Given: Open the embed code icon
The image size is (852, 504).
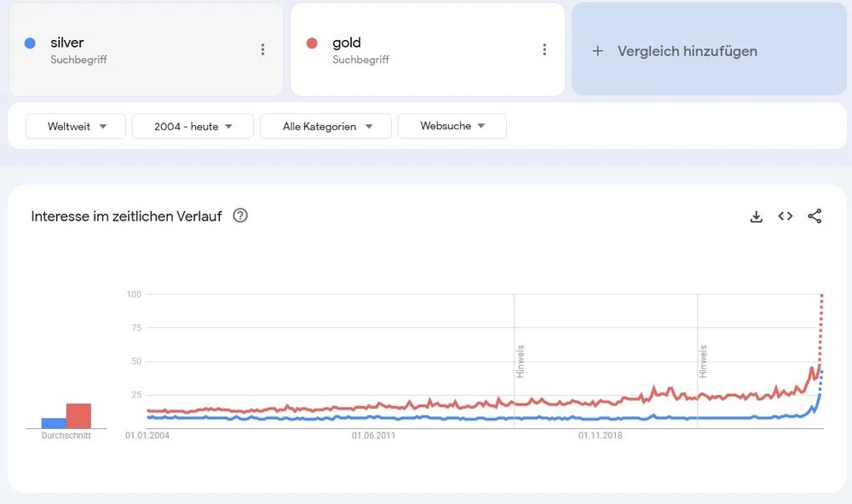Looking at the screenshot, I should tap(786, 216).
